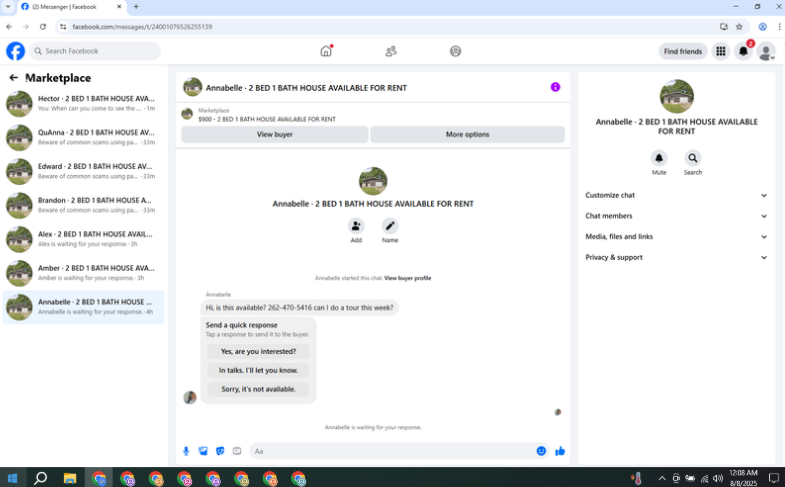785x487 pixels.
Task: Open the Brandon conversation
Action: pyautogui.click(x=84, y=205)
